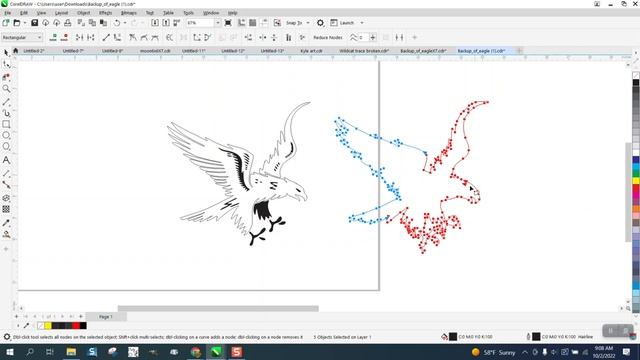Viewport: 640px width, 360px height.
Task: Click the curve smoothness value field
Action: pyautogui.click(x=363, y=38)
